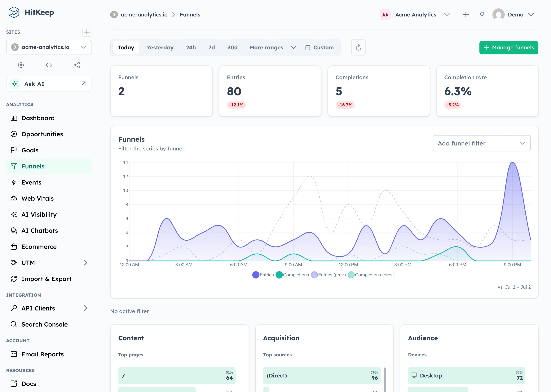Click the Entries -12.1% badge
Image resolution: width=551 pixels, height=392 pixels.
236,105
